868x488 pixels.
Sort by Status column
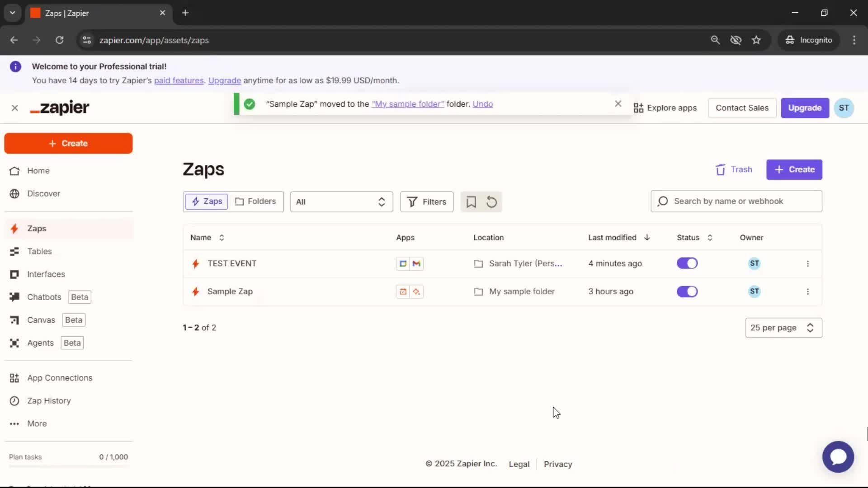(694, 238)
